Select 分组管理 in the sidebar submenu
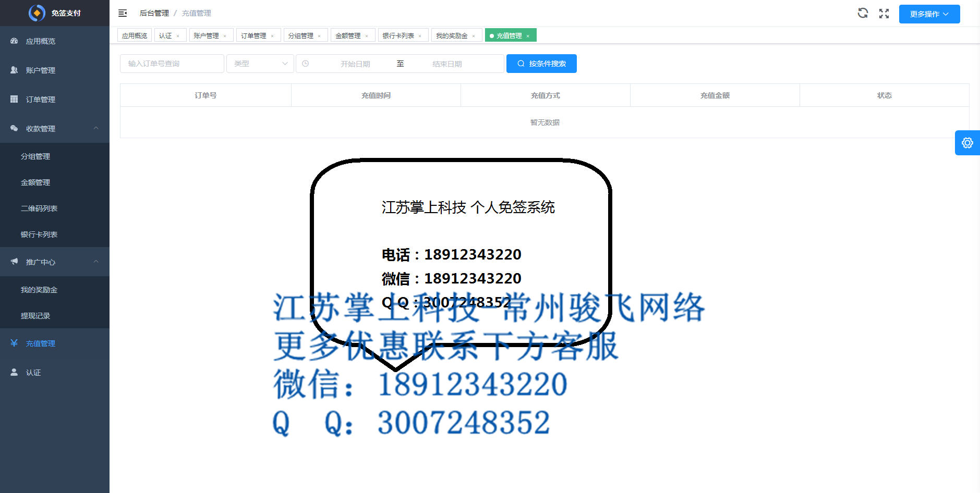This screenshot has width=980, height=493. [55, 156]
